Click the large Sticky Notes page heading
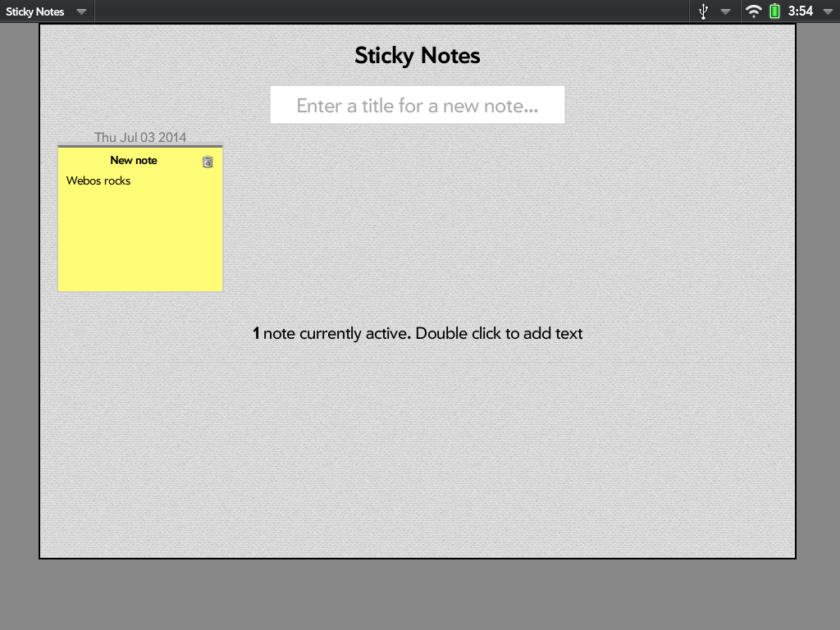 [417, 55]
